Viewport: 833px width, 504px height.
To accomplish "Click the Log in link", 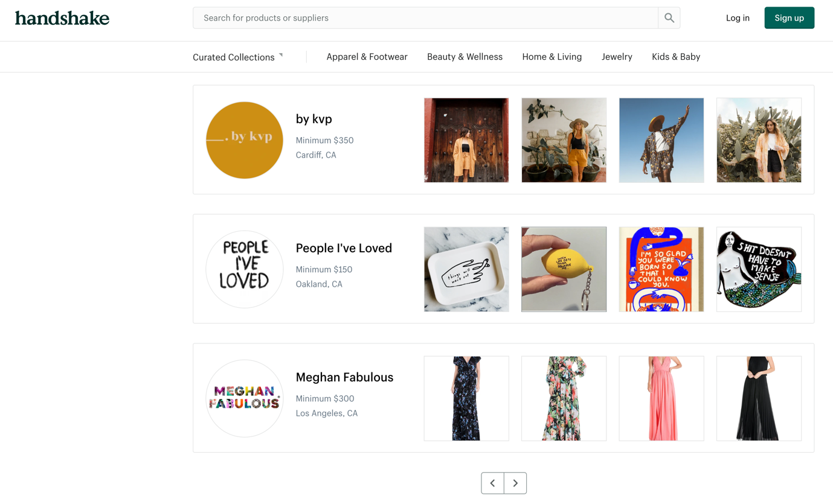I will (x=738, y=18).
